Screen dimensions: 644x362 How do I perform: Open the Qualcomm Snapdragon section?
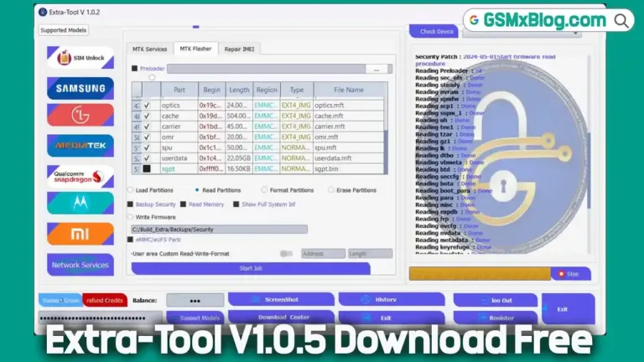[x=80, y=177]
